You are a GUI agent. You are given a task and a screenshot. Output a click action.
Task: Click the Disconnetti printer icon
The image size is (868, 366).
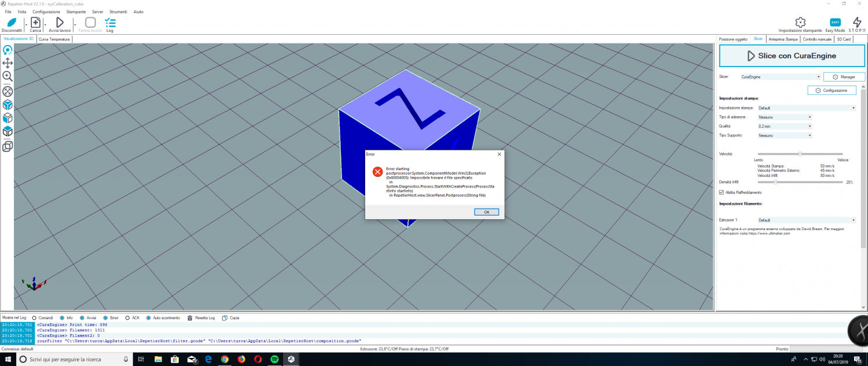(12, 23)
